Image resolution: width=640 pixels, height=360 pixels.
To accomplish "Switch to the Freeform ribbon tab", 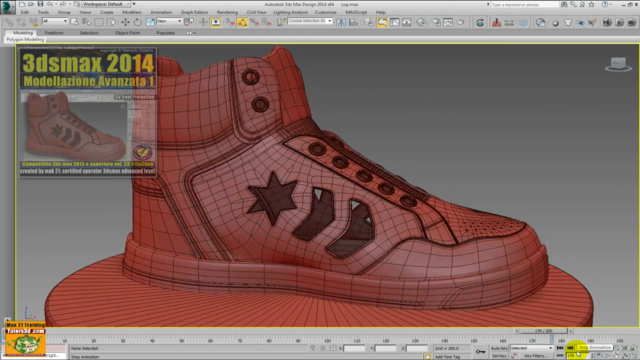I will click(54, 33).
